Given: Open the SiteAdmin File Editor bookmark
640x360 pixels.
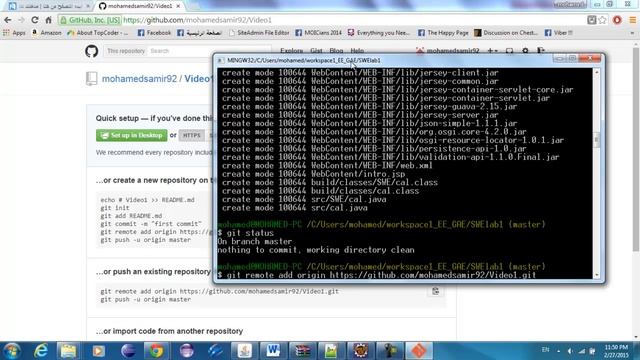Looking at the screenshot, I should pyautogui.click(x=259, y=33).
